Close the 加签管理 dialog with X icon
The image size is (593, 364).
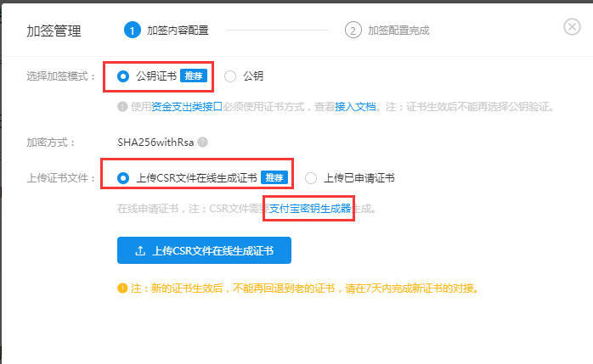(x=572, y=27)
